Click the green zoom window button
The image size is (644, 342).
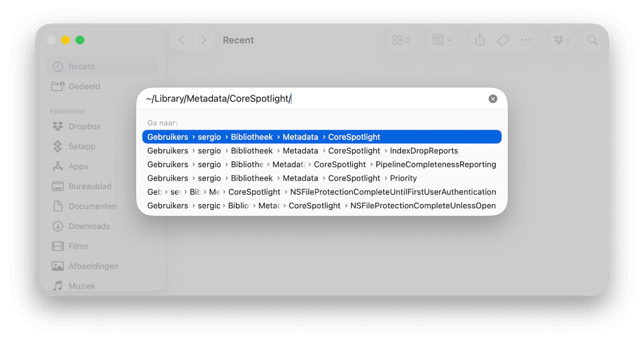tap(80, 40)
